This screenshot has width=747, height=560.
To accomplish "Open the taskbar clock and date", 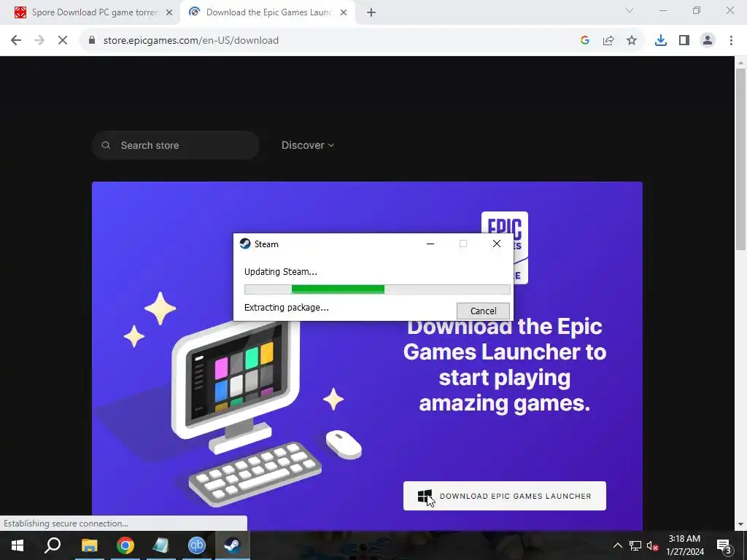I will 684,545.
